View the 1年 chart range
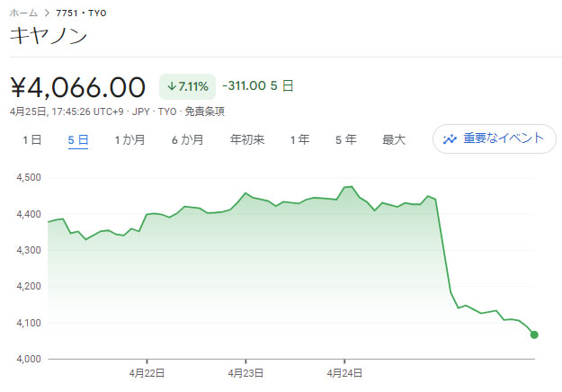 click(299, 139)
